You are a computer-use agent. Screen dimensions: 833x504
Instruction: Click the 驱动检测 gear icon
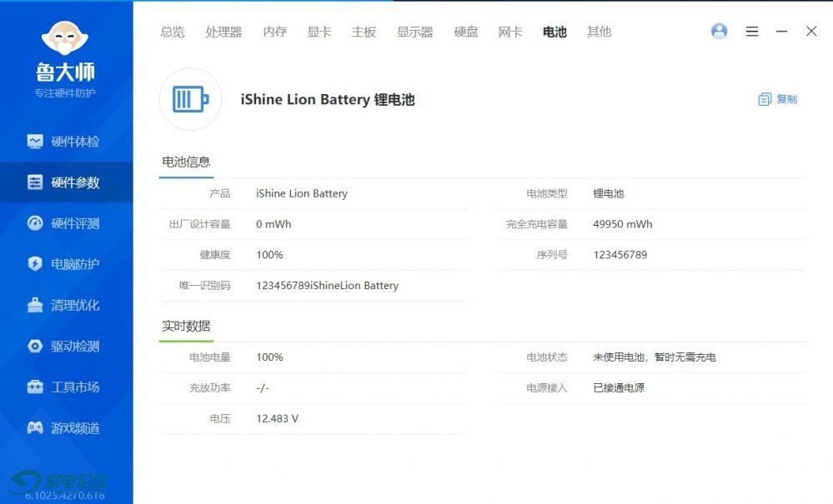[x=35, y=347]
